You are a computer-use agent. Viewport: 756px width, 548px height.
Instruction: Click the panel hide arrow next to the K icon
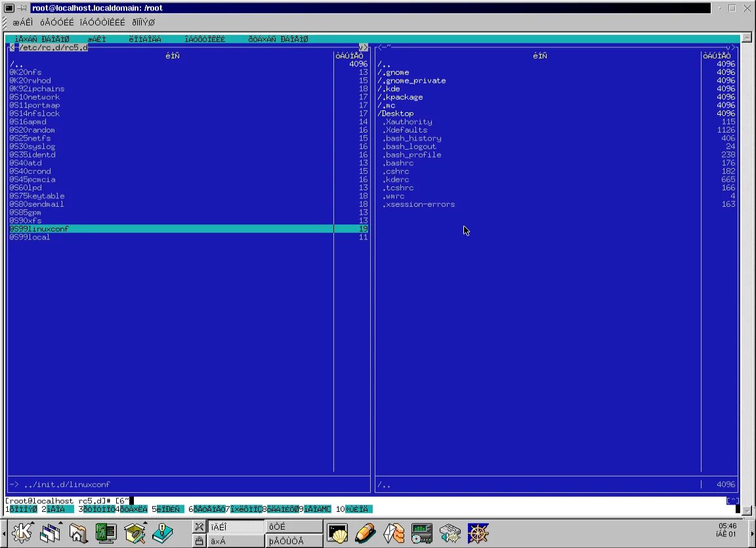4,533
